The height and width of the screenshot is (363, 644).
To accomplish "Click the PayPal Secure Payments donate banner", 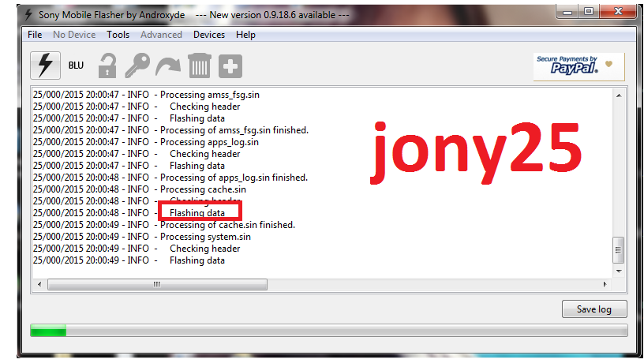I will point(578,66).
